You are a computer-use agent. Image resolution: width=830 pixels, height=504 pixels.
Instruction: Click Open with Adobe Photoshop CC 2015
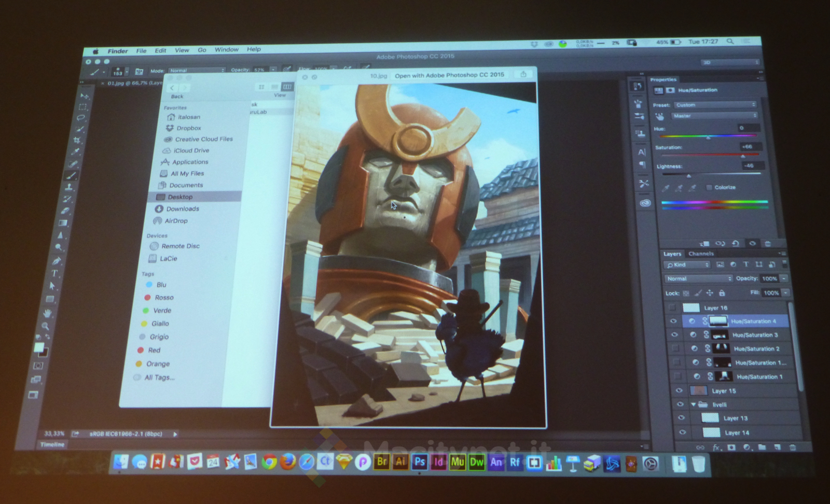[449, 75]
